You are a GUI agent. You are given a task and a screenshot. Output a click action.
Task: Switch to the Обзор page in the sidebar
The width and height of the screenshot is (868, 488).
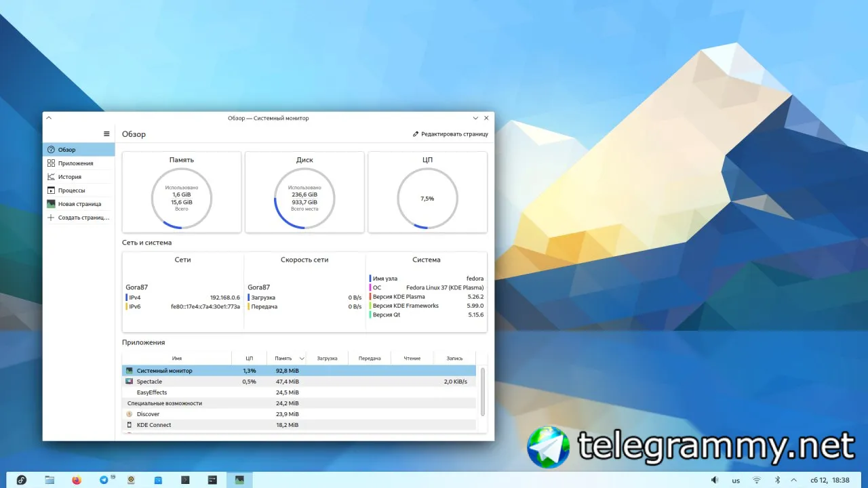pyautogui.click(x=79, y=150)
